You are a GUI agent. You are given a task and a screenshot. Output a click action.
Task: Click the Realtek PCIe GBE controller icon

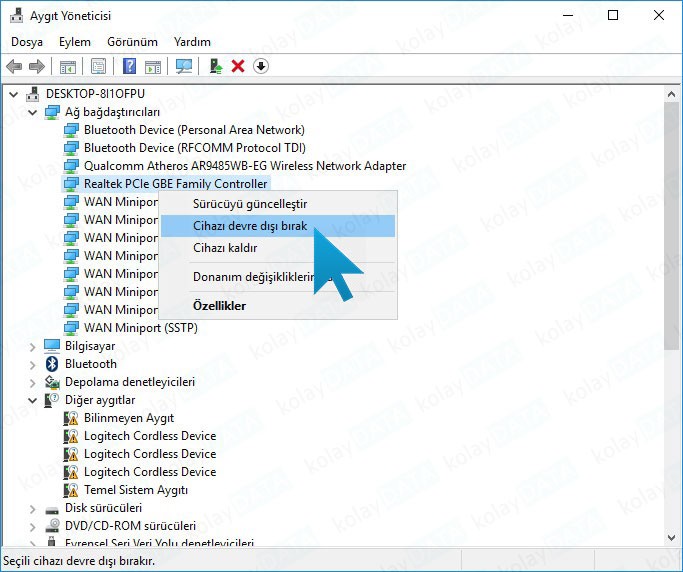[x=71, y=184]
